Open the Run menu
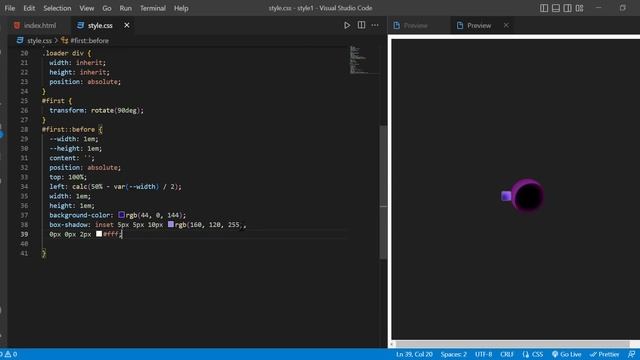 point(126,8)
